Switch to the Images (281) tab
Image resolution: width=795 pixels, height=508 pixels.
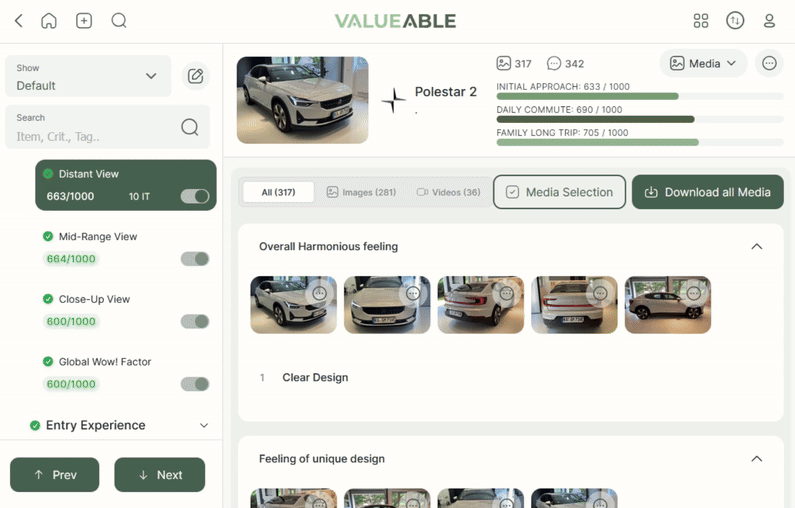[x=362, y=192]
